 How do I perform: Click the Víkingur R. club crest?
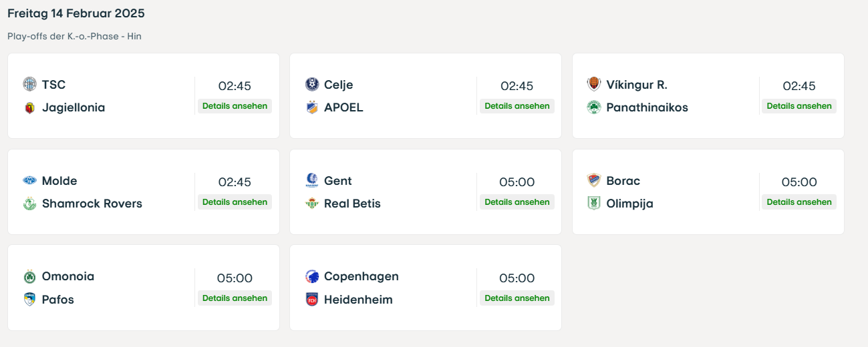[x=593, y=84]
